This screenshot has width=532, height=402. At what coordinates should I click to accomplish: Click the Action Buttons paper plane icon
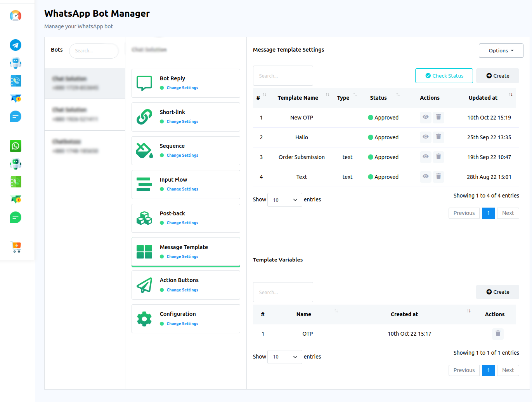pos(144,285)
